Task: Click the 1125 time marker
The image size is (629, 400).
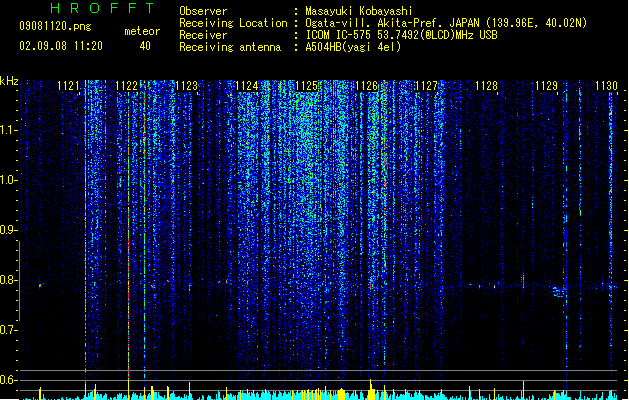Action: (x=306, y=86)
